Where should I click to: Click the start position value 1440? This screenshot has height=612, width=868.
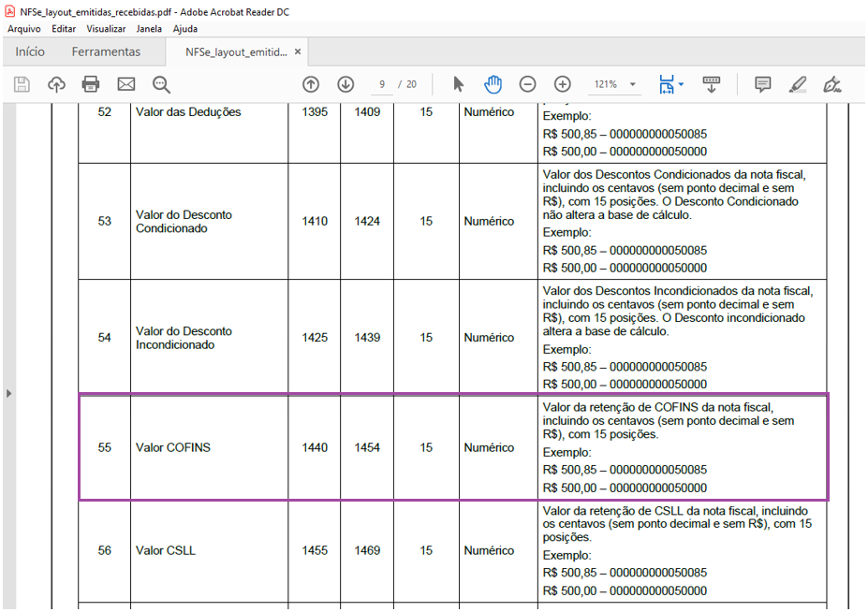click(315, 447)
